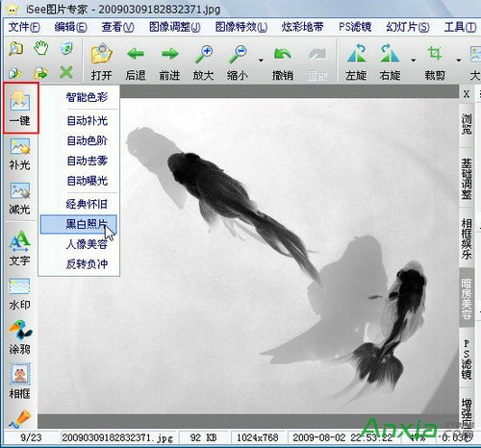The width and height of the screenshot is (481, 448).
Task: Open the 幻灯片(S) menu
Action: [x=408, y=27]
